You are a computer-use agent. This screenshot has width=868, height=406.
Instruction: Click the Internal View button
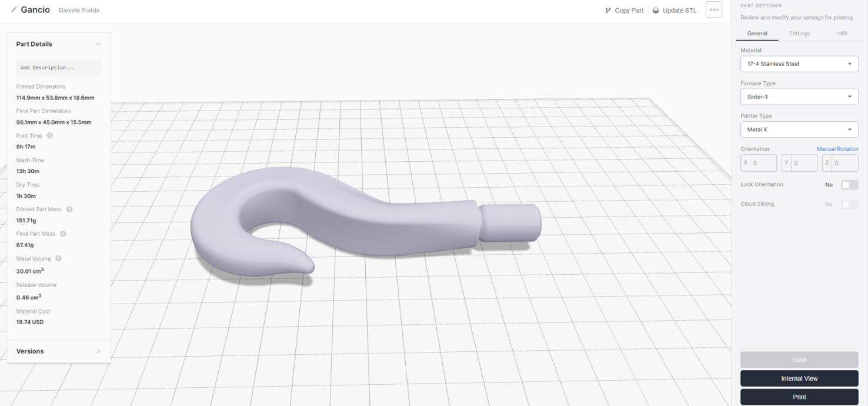(799, 378)
